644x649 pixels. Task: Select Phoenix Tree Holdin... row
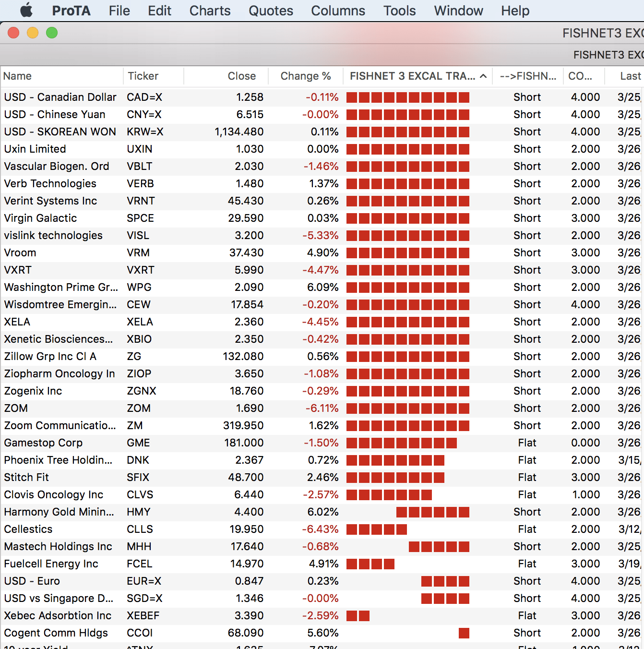tap(322, 460)
